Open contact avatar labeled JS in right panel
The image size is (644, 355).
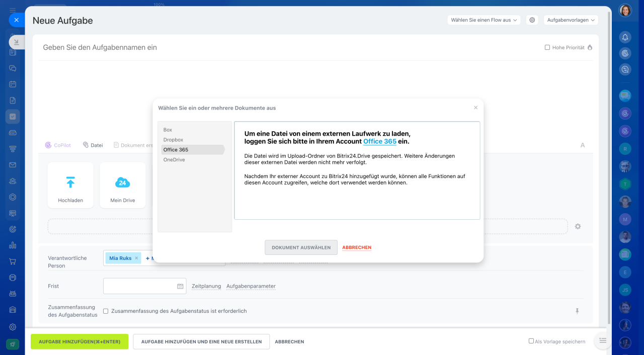pyautogui.click(x=625, y=290)
